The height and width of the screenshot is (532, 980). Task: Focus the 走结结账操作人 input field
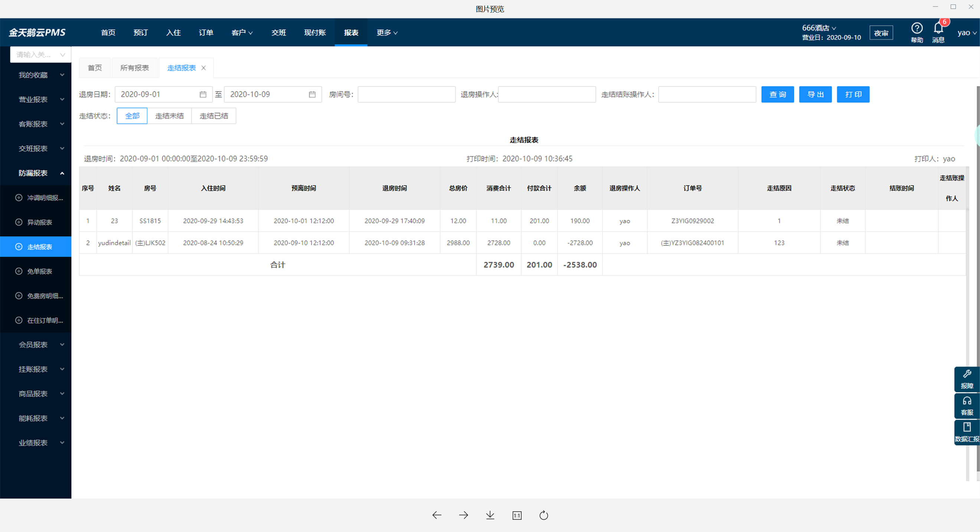click(707, 94)
